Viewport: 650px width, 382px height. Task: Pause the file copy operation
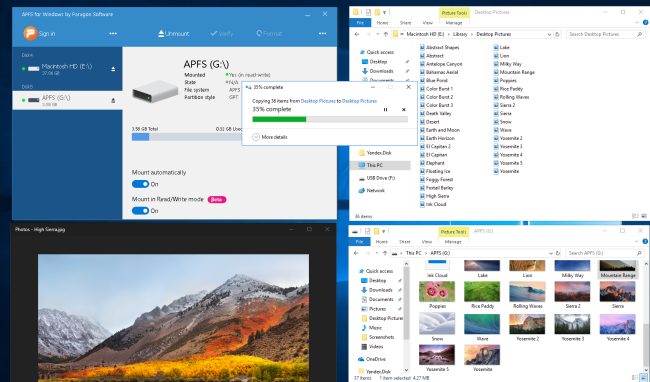[386, 109]
